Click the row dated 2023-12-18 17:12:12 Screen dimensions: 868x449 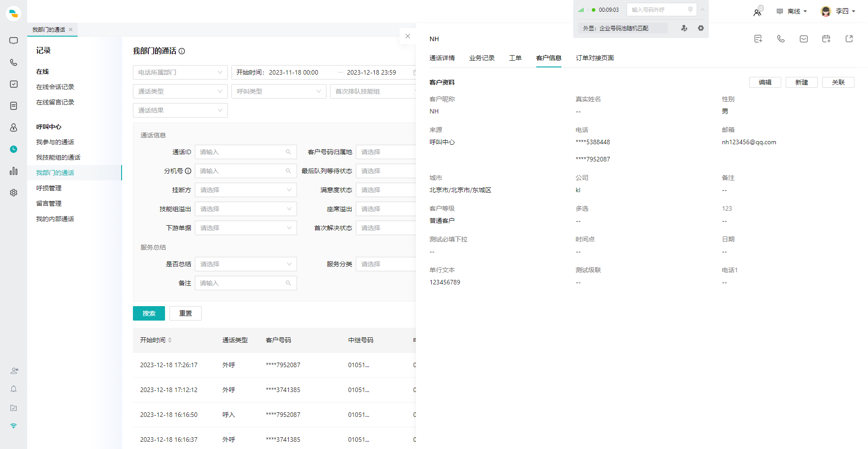(274, 390)
